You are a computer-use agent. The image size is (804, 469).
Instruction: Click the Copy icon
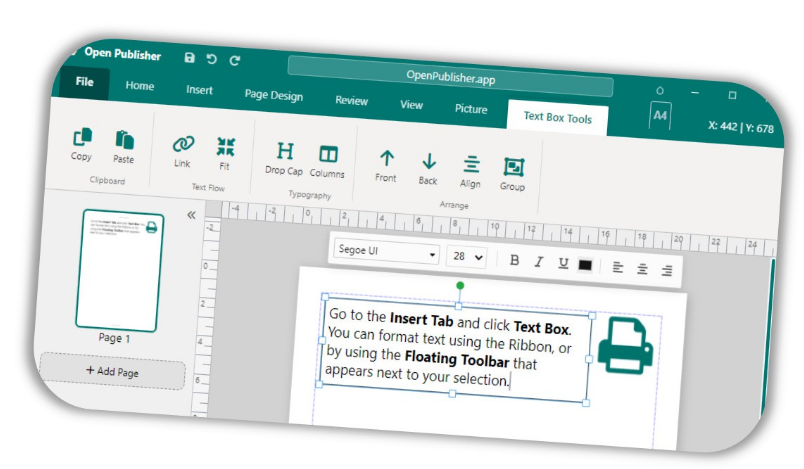click(82, 144)
